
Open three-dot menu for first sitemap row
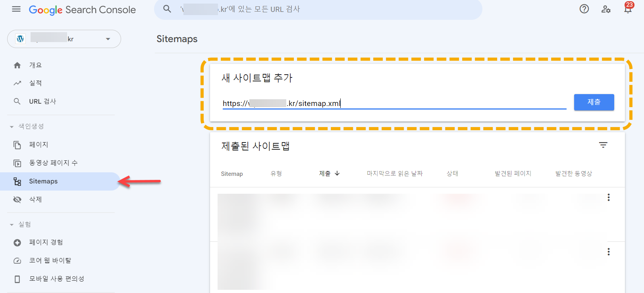pyautogui.click(x=608, y=197)
